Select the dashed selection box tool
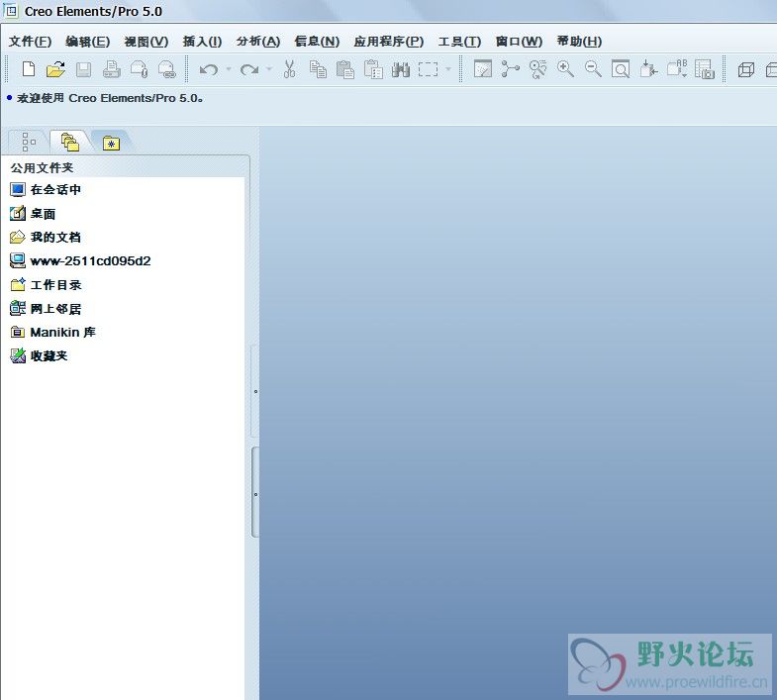The height and width of the screenshot is (700, 777). coord(429,69)
